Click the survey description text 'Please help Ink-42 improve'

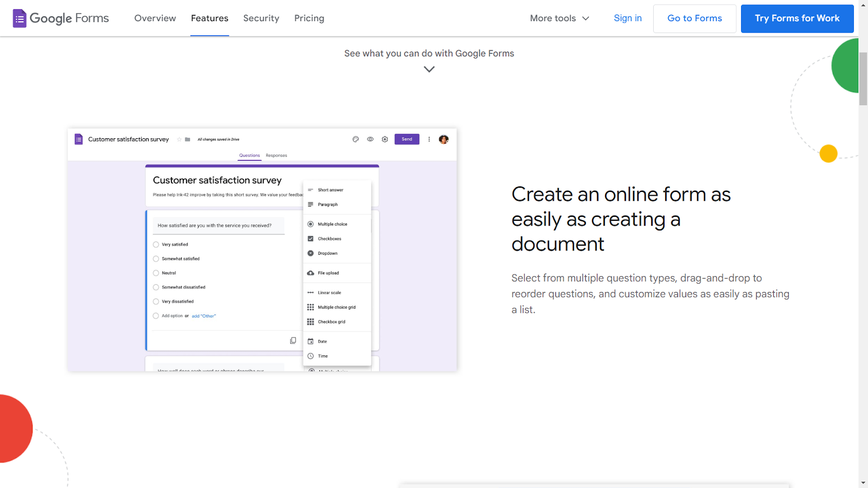point(228,195)
